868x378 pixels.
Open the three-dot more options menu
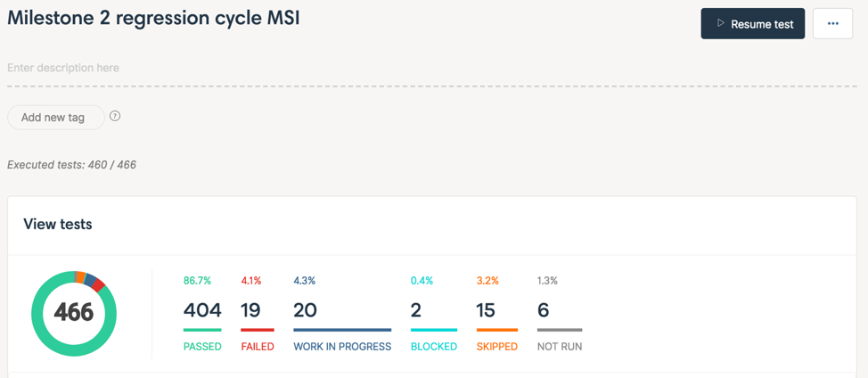[832, 24]
